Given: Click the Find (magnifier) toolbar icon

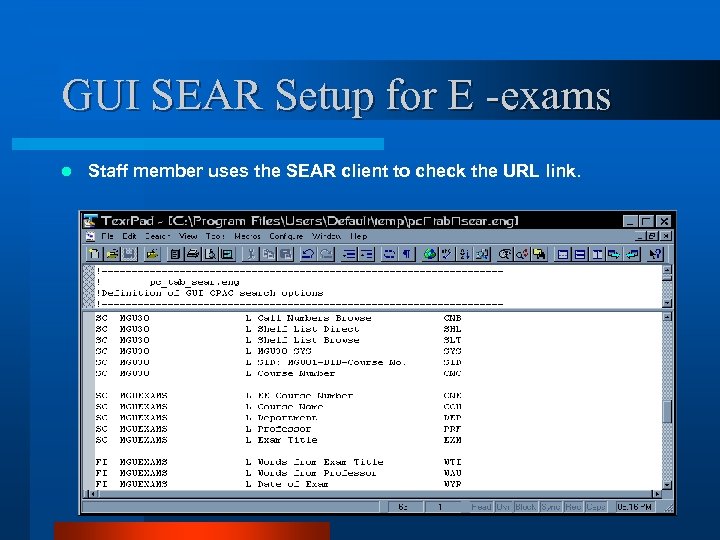Looking at the screenshot, I should pyautogui.click(x=505, y=254).
